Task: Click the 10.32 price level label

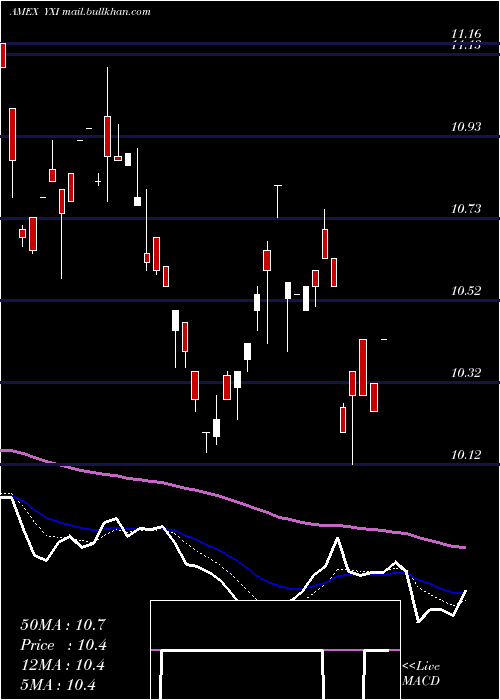Action: tap(466, 373)
